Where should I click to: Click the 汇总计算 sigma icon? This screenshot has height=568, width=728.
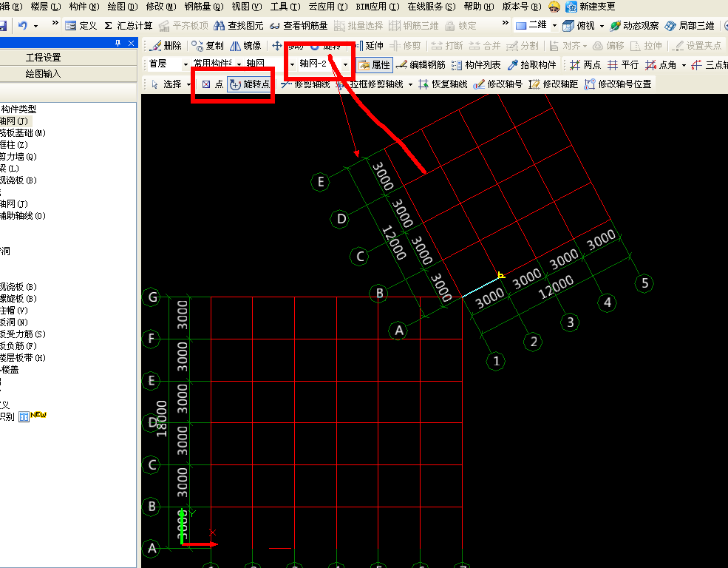pos(108,26)
